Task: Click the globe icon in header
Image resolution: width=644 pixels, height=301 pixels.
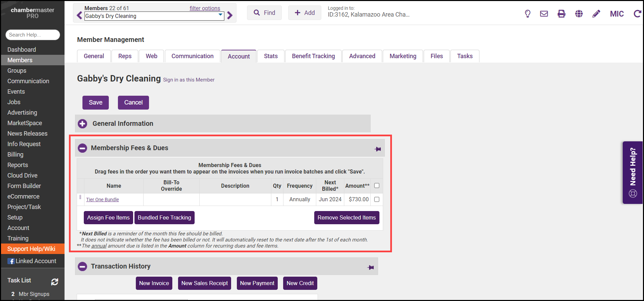Action: (x=579, y=14)
